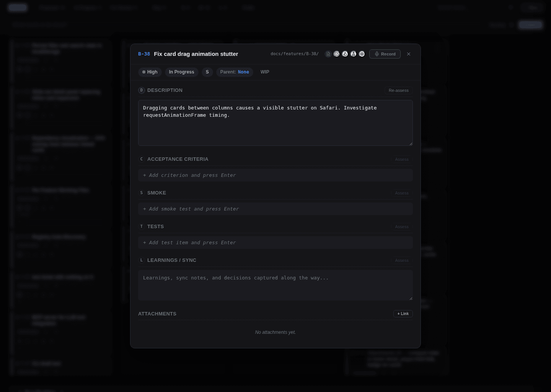
Task: Focus the description text area
Action: [275, 123]
